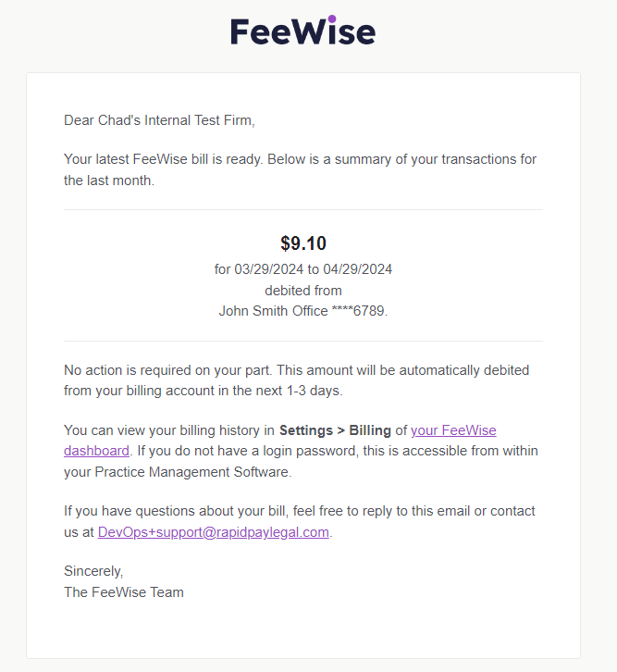Select the John Smith Office ****6789 account line

click(x=303, y=311)
